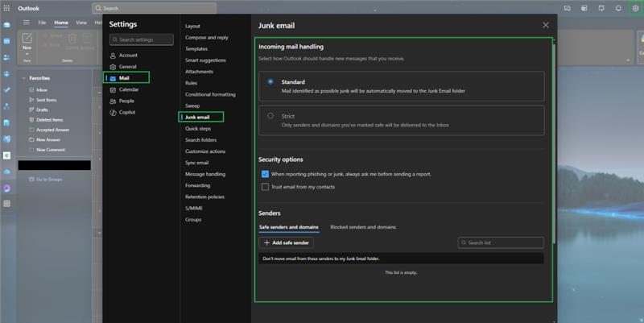This screenshot has width=644, height=323.
Task: Click the Settings gear icon
Action: [x=635, y=8]
